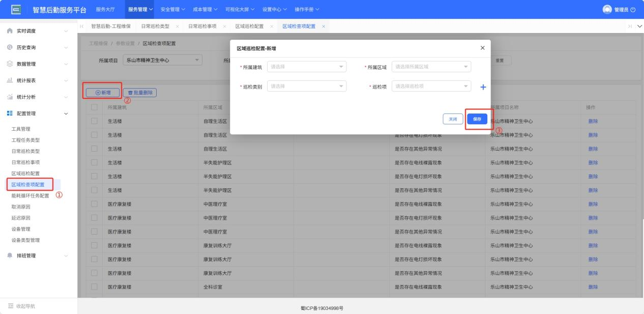Close the 区域巡检配置-新增 dialog with X
This screenshot has height=314, width=644.
tap(483, 48)
